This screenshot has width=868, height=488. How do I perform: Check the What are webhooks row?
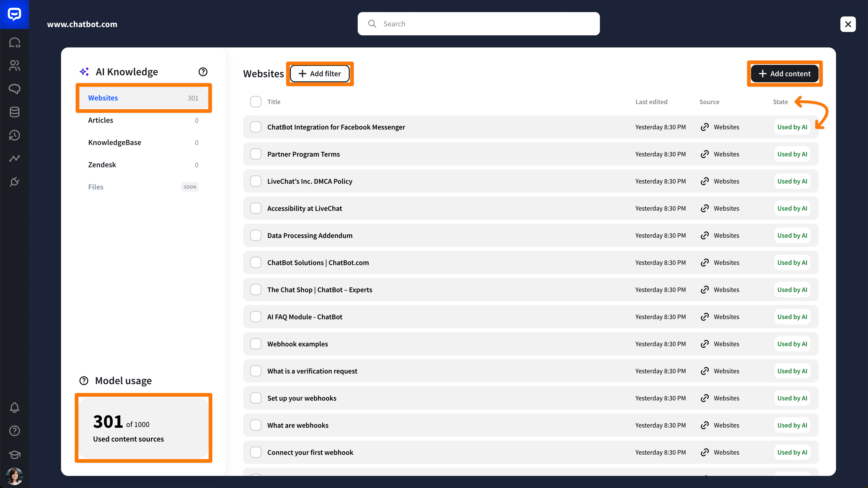point(256,425)
